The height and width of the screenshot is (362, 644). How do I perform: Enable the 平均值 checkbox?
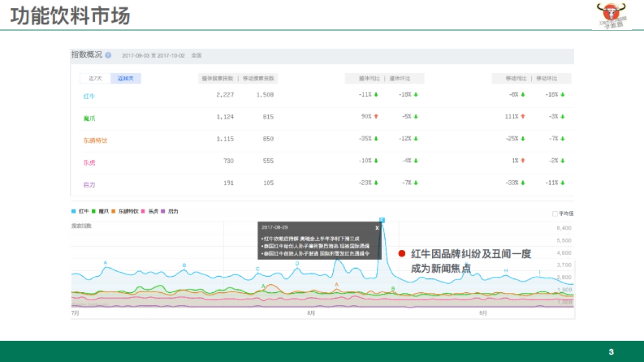tap(555, 213)
